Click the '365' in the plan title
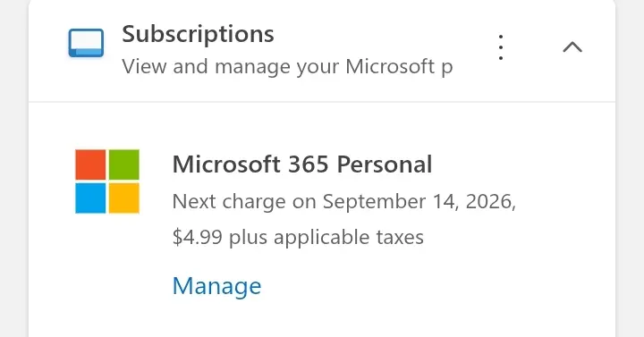 [x=309, y=164]
